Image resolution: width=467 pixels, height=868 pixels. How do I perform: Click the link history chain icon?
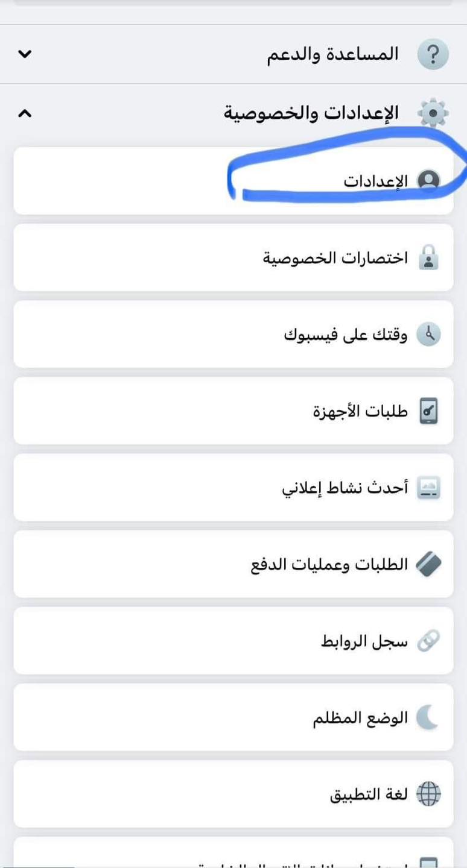click(x=429, y=641)
